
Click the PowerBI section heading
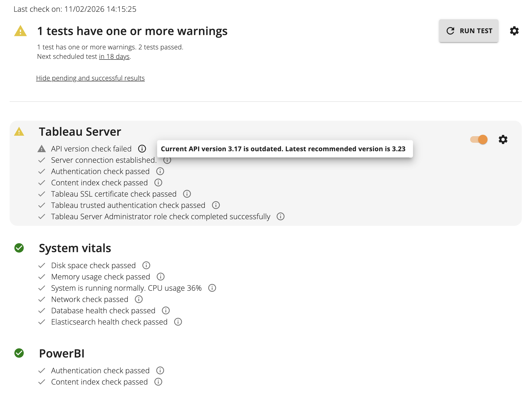click(x=62, y=353)
